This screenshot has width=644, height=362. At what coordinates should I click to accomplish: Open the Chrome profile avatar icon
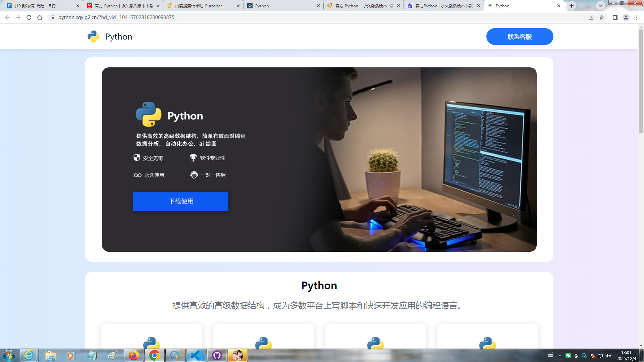coord(626,17)
